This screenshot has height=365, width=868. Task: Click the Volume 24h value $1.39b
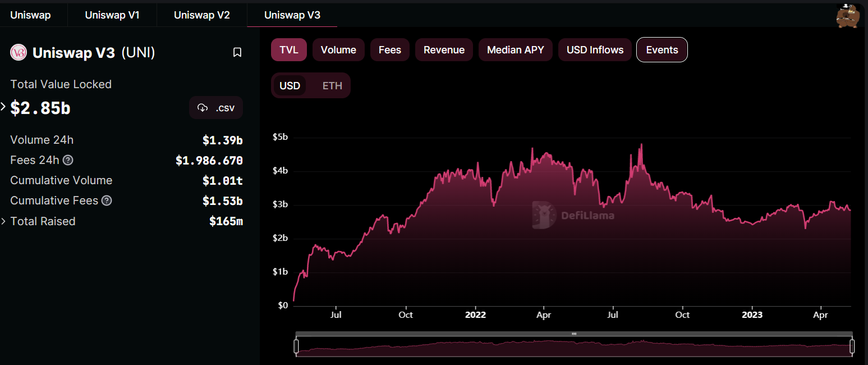click(223, 140)
